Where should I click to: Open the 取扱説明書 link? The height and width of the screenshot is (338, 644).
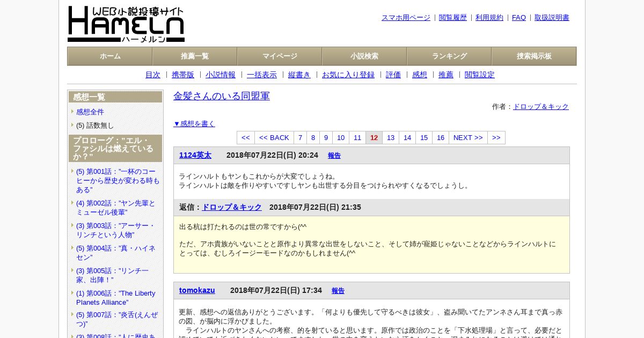(x=552, y=18)
